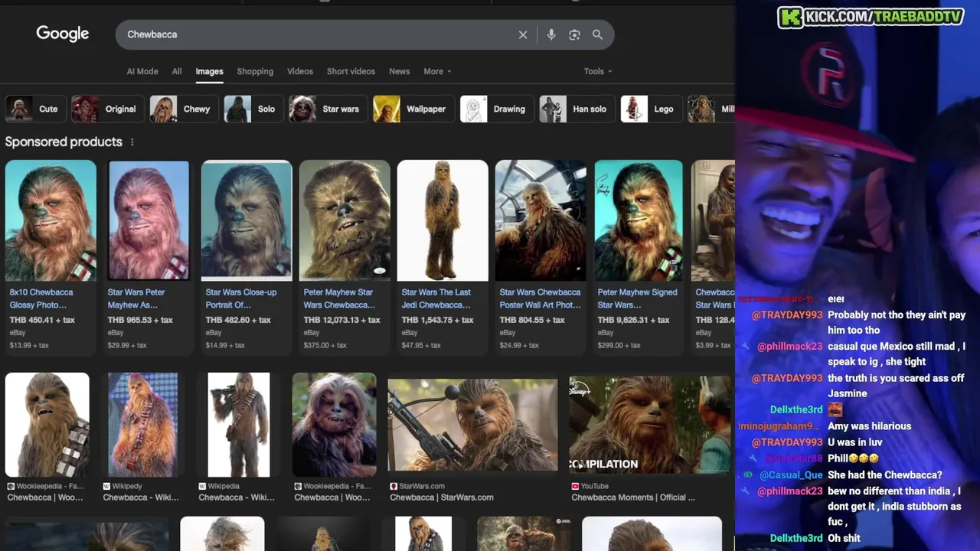This screenshot has width=980, height=551.
Task: Click chat message 'Amy was hilarious'
Action: (x=869, y=426)
